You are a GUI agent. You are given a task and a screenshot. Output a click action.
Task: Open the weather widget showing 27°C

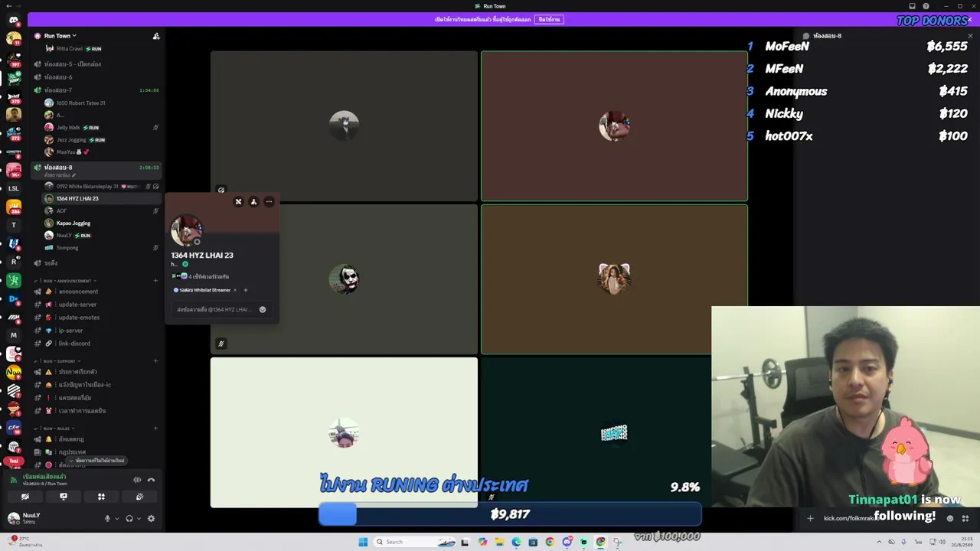click(x=26, y=542)
